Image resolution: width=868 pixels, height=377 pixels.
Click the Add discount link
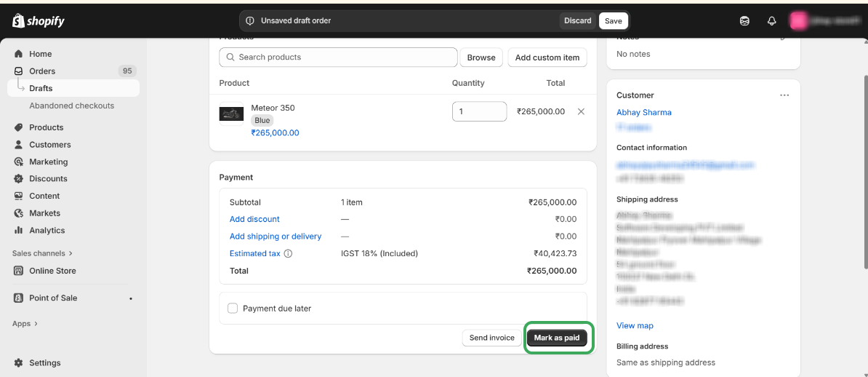coord(254,219)
